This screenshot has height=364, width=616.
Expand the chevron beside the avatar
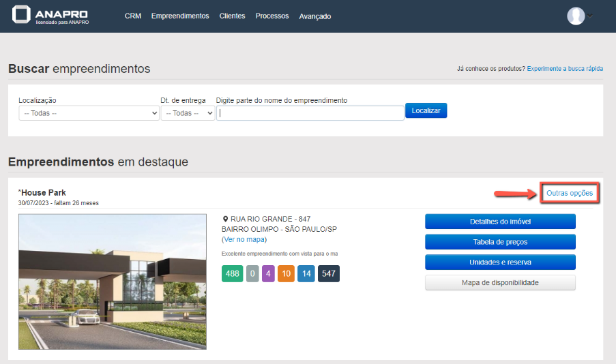pyautogui.click(x=589, y=16)
